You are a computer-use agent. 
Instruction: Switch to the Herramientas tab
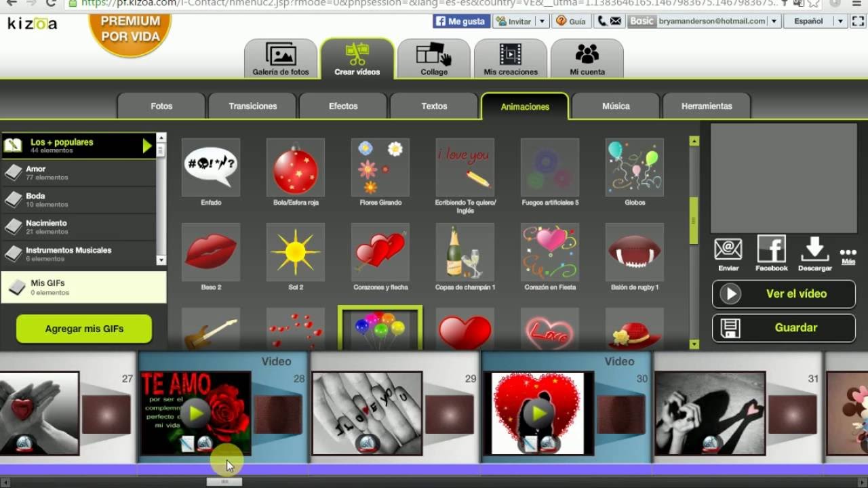(x=707, y=106)
